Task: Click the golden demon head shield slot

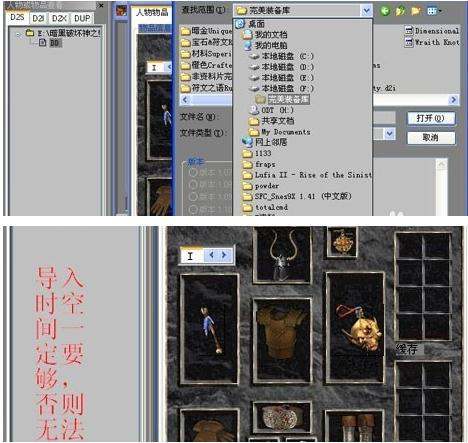Action: tap(356, 328)
